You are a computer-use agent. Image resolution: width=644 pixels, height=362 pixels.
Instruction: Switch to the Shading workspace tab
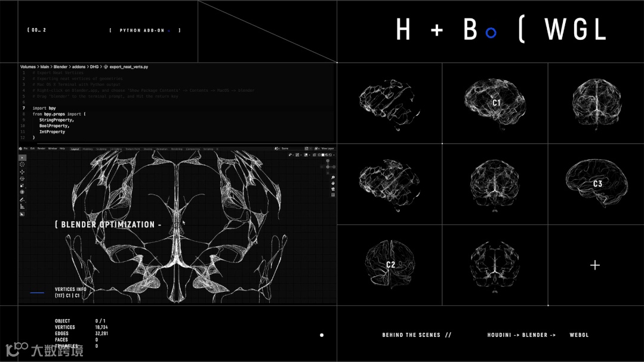coord(148,149)
